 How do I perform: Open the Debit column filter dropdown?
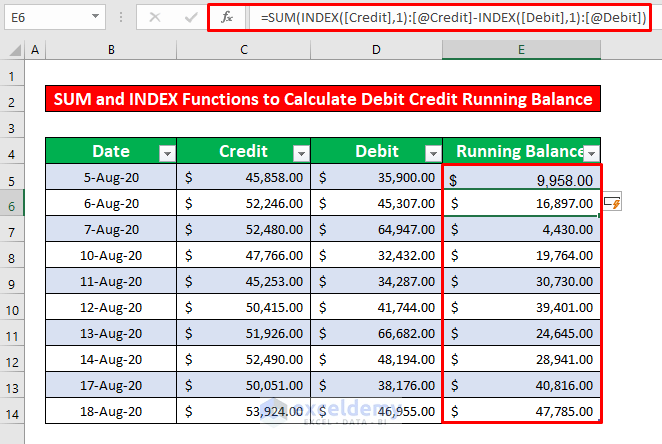click(x=433, y=153)
